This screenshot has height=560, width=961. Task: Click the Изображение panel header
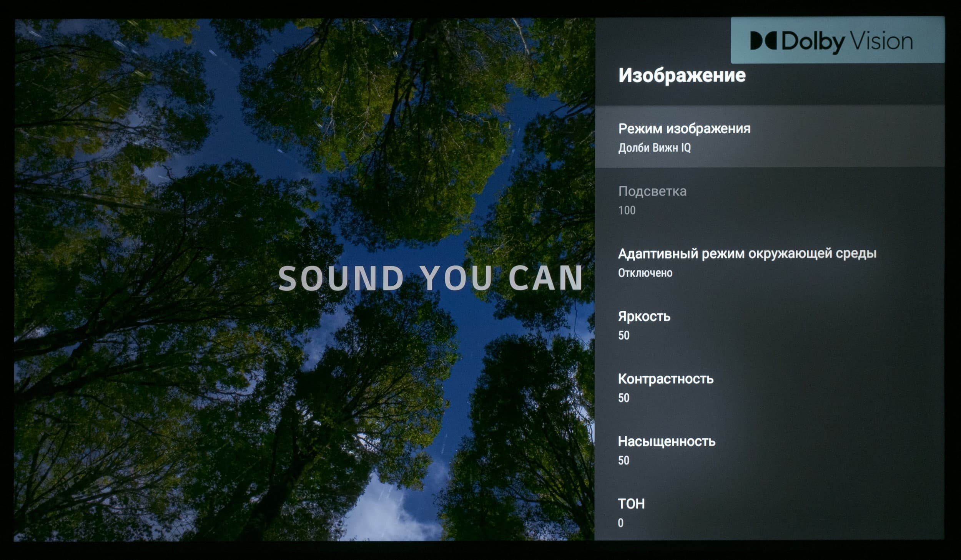click(682, 75)
